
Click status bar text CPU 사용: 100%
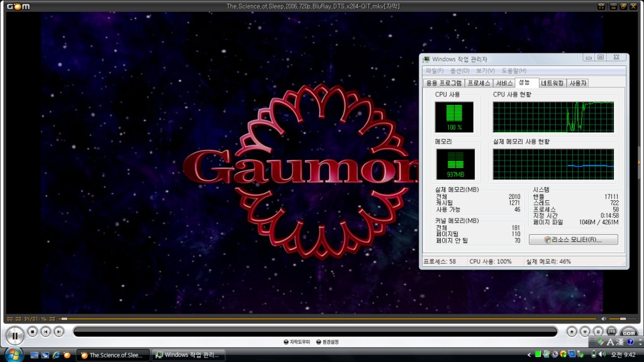pyautogui.click(x=491, y=262)
